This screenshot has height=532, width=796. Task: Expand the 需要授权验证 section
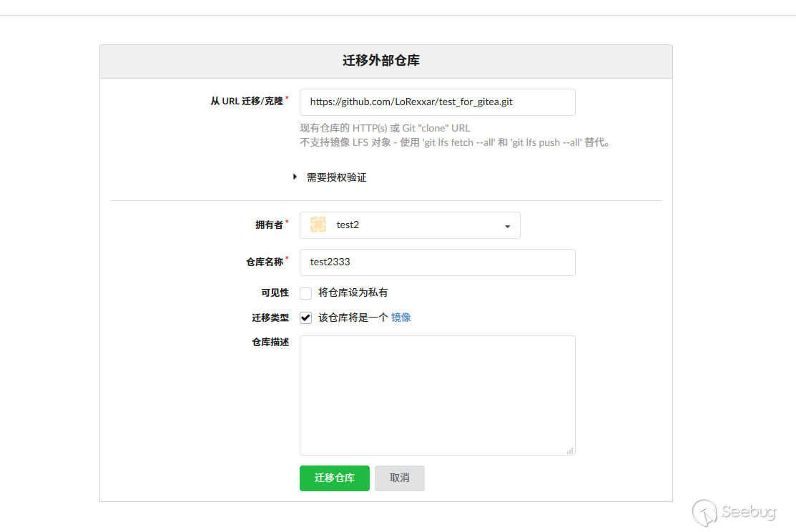(x=330, y=177)
